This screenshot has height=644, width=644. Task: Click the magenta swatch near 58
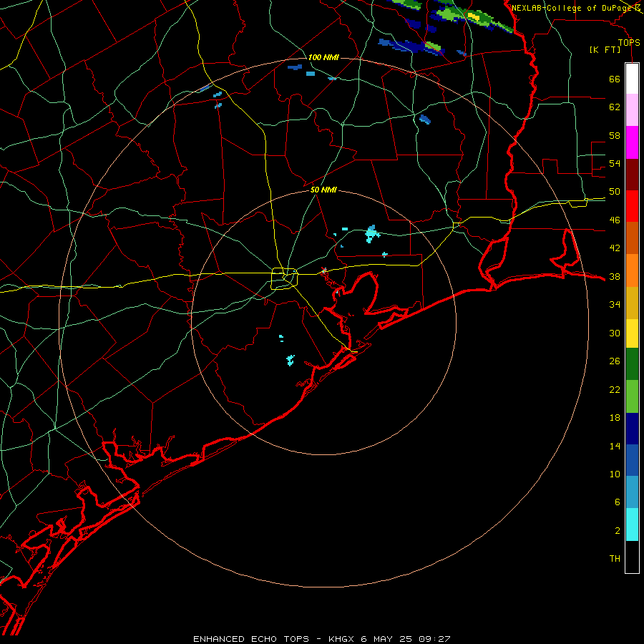pos(632,142)
